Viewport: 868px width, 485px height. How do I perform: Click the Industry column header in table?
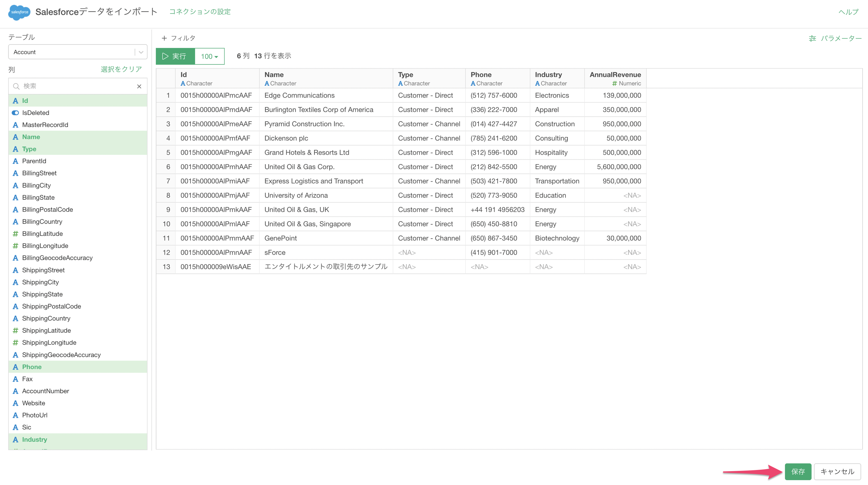557,79
